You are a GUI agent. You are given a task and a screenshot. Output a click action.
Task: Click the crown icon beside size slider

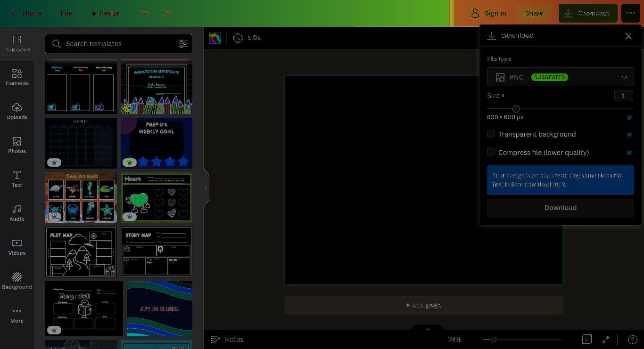(x=629, y=117)
